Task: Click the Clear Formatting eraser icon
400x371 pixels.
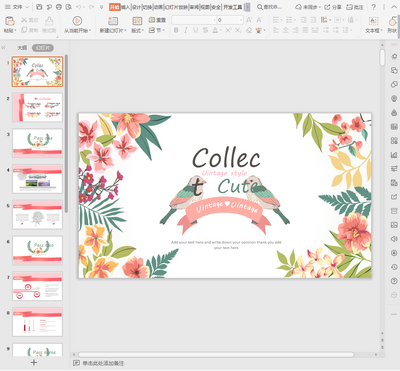Action: [x=249, y=30]
